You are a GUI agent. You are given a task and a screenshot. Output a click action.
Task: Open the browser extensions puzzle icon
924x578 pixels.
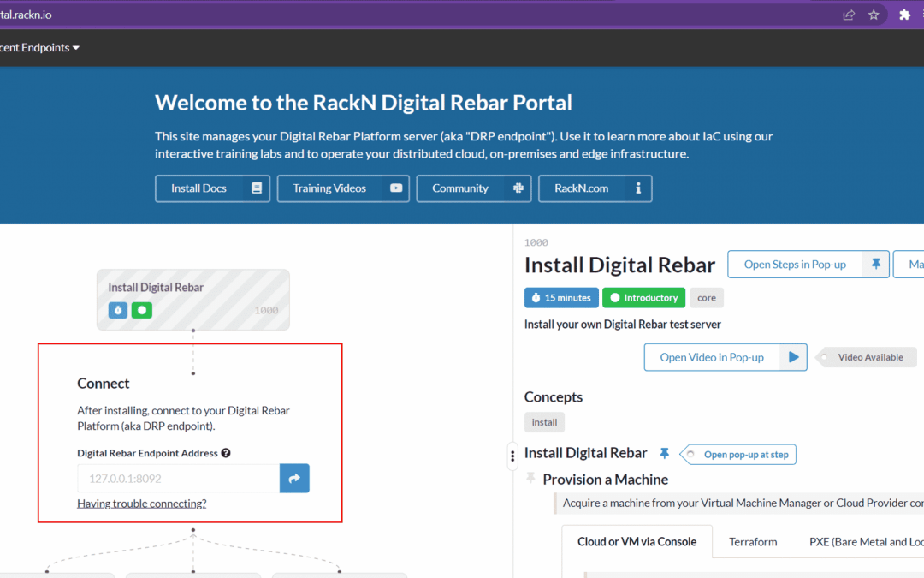(x=904, y=15)
